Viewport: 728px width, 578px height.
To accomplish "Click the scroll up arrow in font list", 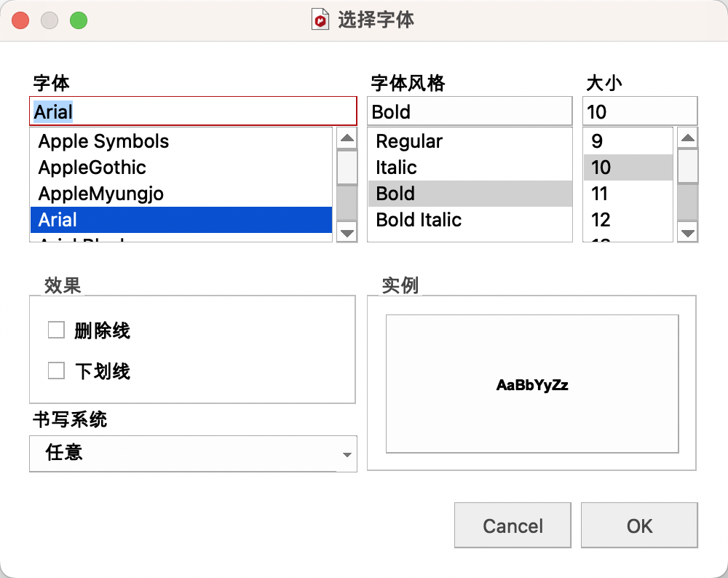I will [347, 138].
